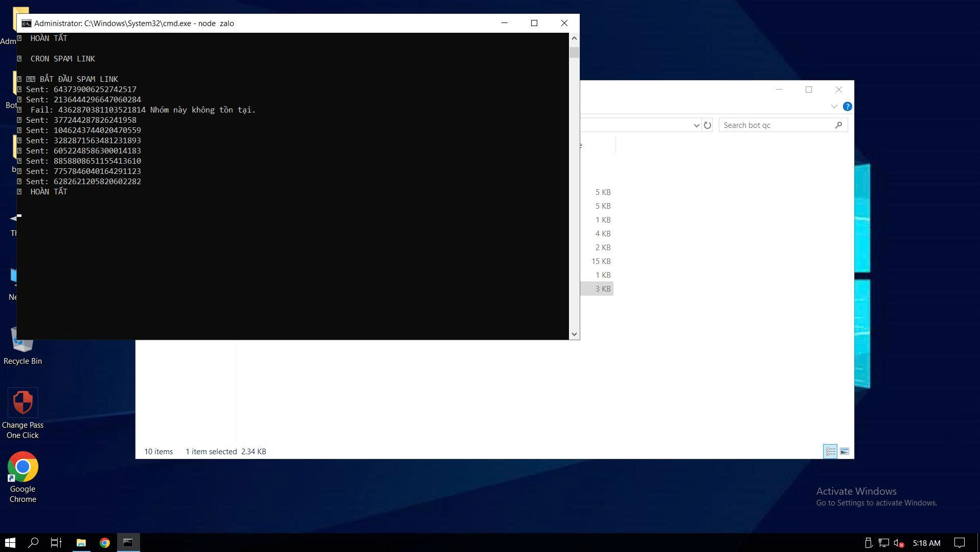The width and height of the screenshot is (980, 552).
Task: Open the Action Center notifications icon
Action: point(960,543)
